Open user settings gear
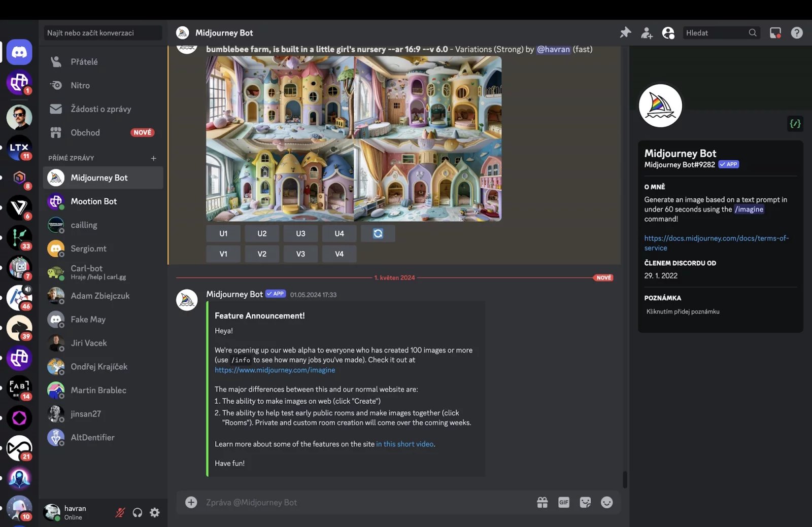Image resolution: width=812 pixels, height=527 pixels. (155, 513)
